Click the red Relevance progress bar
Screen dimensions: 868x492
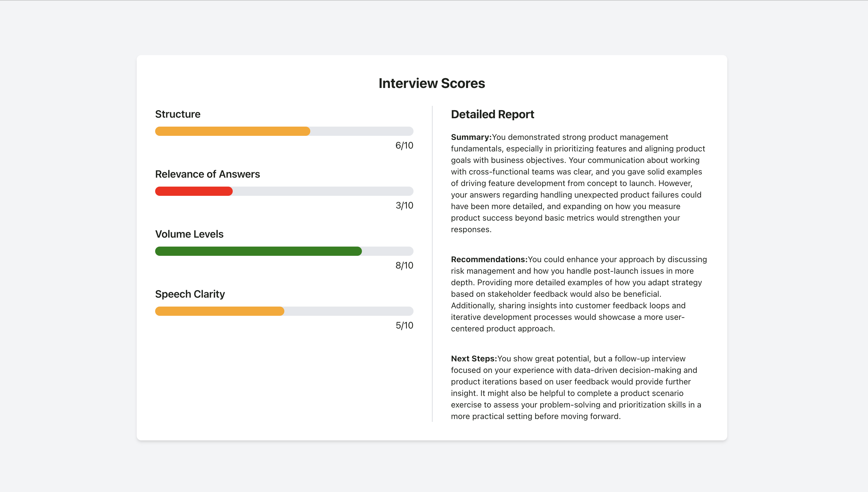[x=193, y=191]
